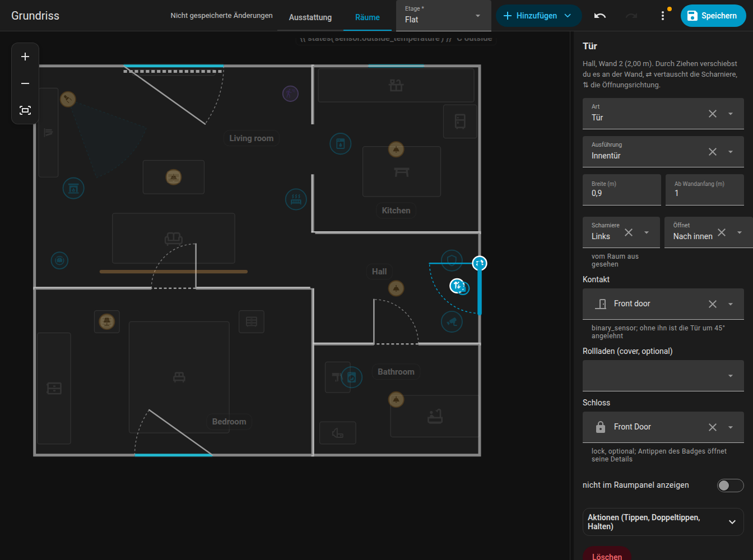The width and height of the screenshot is (753, 560).
Task: Select the table furniture in Kitchen
Action: 402,172
